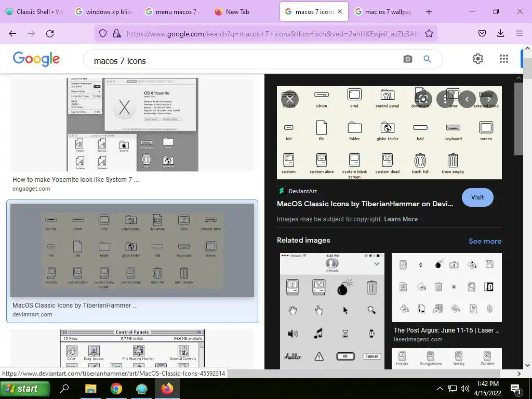532x399 pixels.
Task: Reload the current page
Action: click(x=50, y=33)
